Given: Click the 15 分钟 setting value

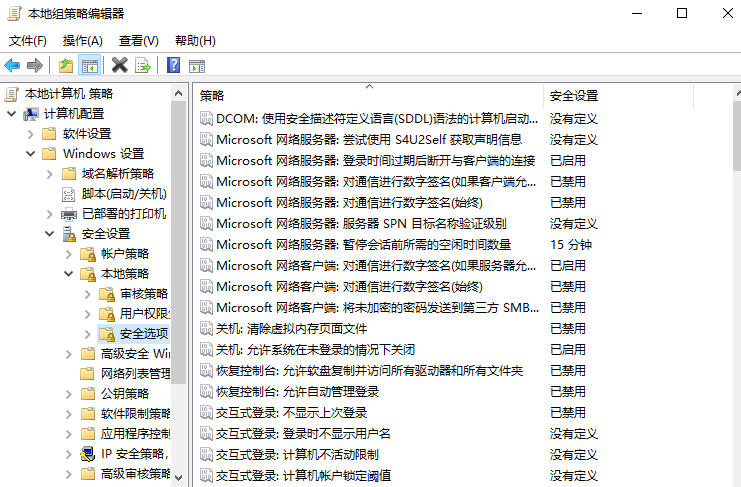Looking at the screenshot, I should tap(571, 245).
